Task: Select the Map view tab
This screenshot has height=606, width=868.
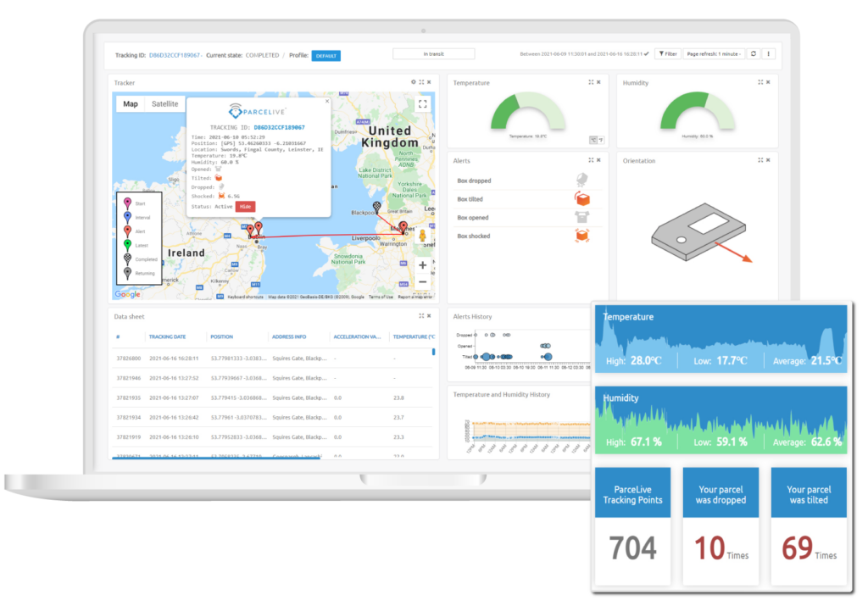Action: (x=131, y=104)
